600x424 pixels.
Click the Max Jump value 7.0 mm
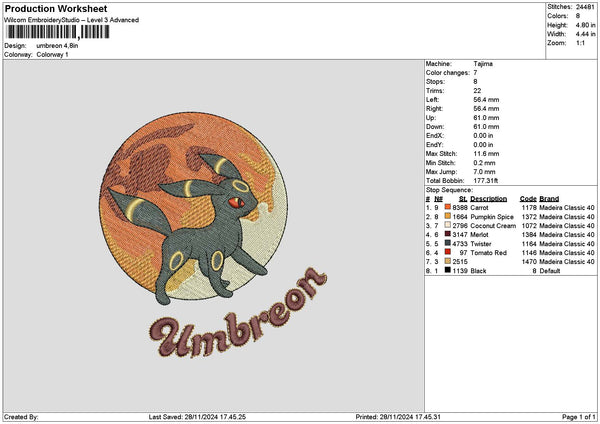click(x=484, y=171)
